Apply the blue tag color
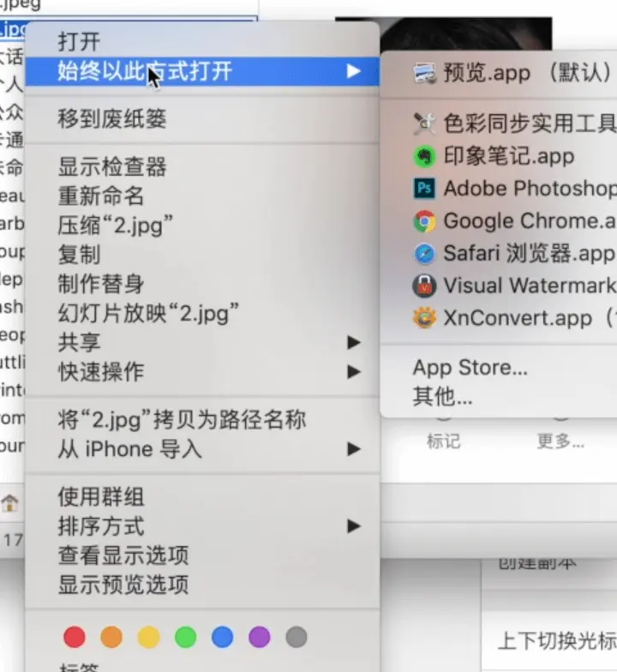This screenshot has height=672, width=617. (223, 638)
